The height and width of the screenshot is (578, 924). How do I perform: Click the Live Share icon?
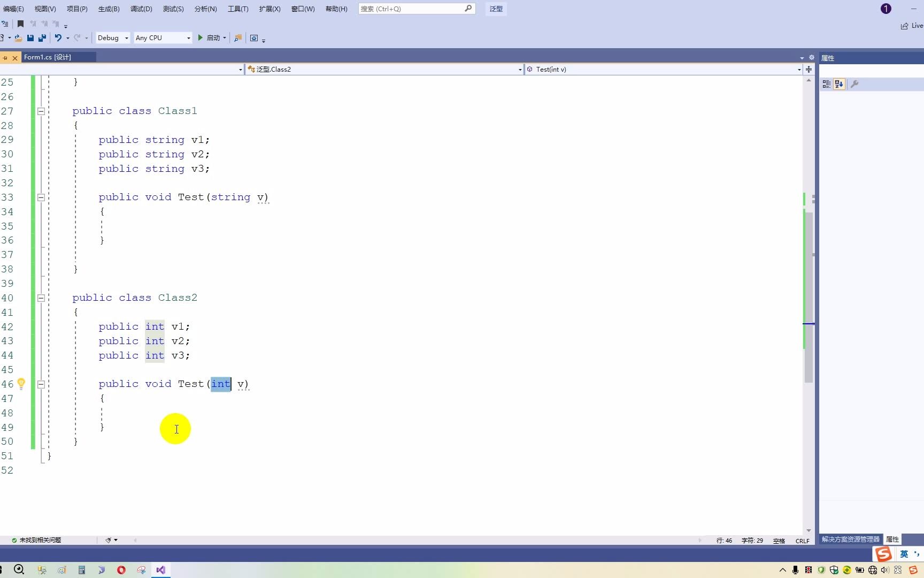point(905,26)
